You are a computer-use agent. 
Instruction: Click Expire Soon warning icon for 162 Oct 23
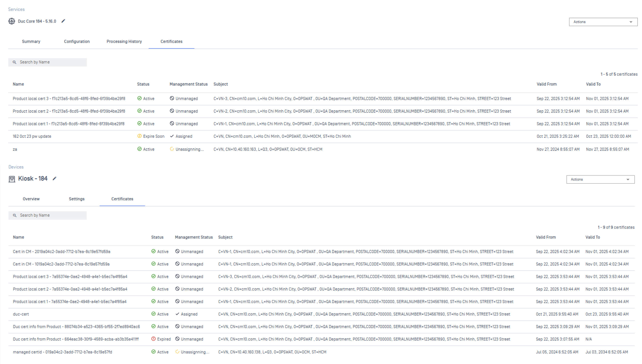(x=139, y=136)
